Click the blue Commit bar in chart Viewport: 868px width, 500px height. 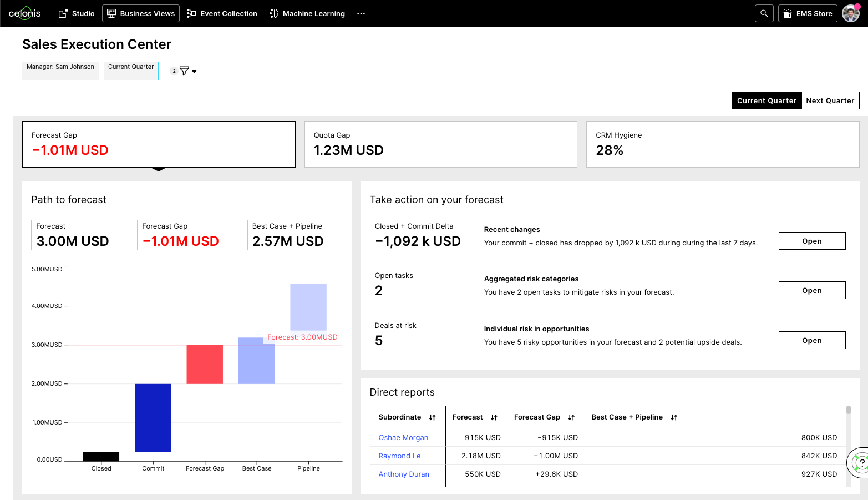tap(153, 417)
